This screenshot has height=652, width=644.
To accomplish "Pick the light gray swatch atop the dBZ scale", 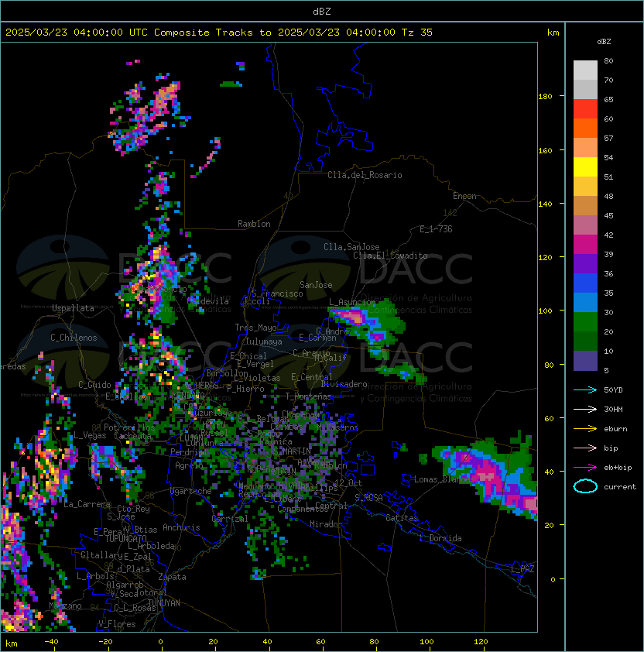I will pyautogui.click(x=585, y=70).
